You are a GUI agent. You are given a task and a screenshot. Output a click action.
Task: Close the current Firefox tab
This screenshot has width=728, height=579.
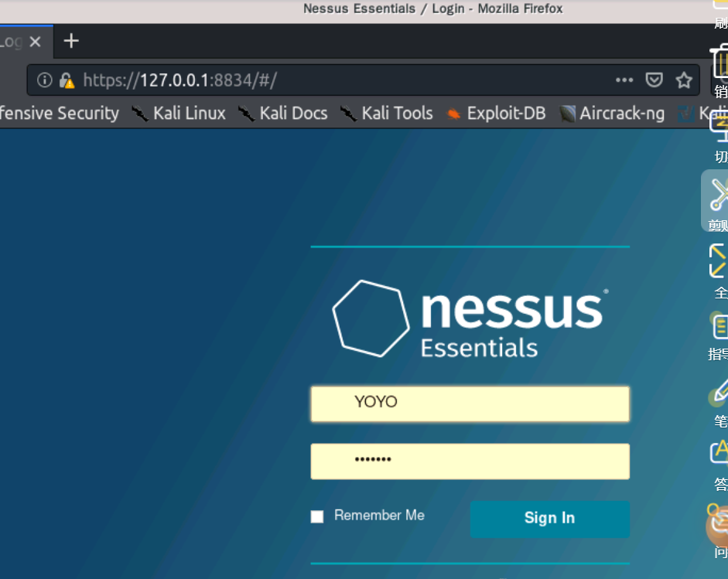35,42
